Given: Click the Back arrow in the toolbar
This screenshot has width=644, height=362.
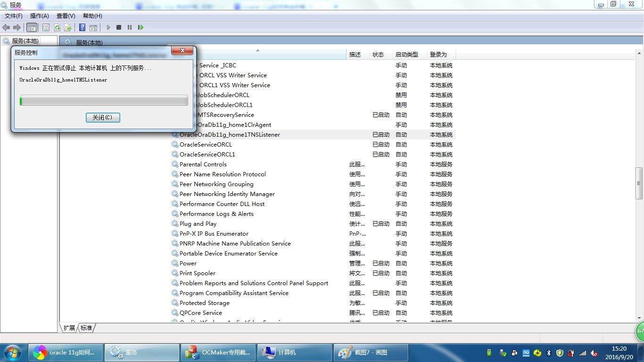Looking at the screenshot, I should coord(6,28).
